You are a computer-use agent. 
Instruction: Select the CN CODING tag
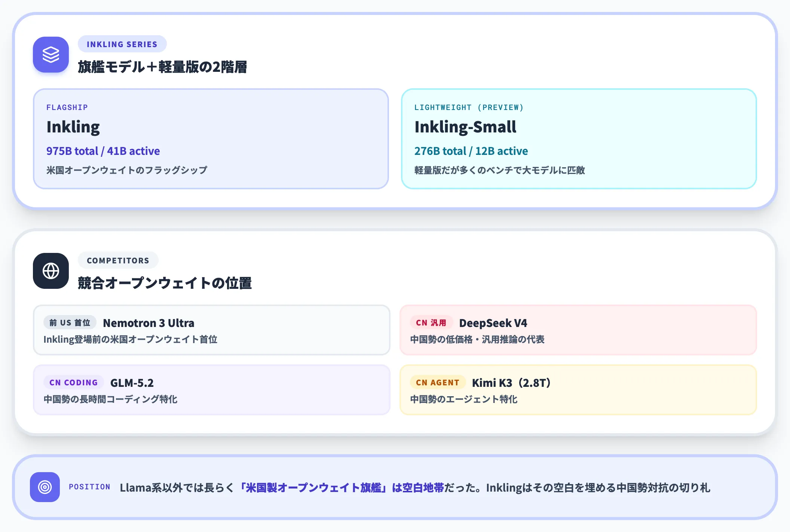(x=74, y=382)
